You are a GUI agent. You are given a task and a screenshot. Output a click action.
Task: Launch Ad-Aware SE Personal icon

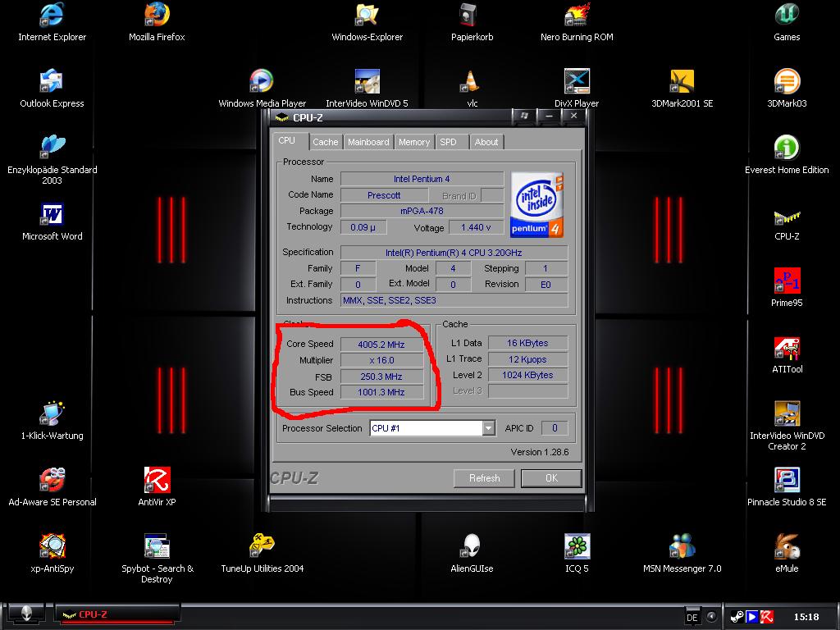coord(52,480)
